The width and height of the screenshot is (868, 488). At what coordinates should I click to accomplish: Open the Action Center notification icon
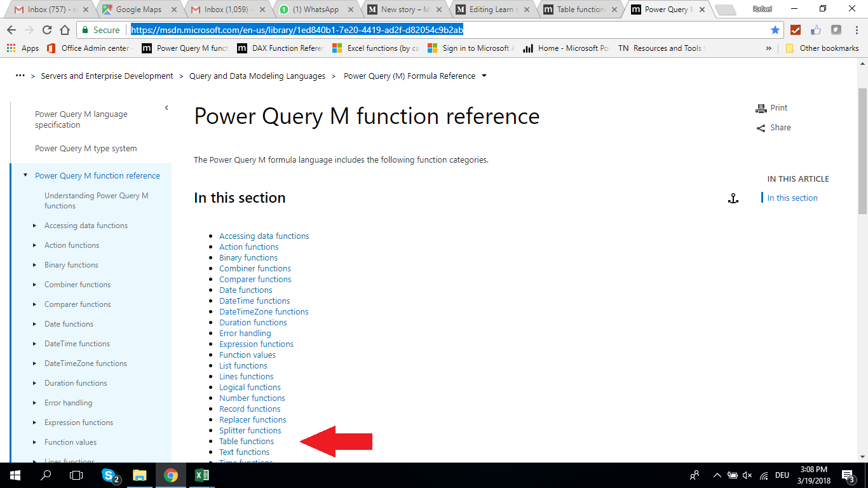846,475
